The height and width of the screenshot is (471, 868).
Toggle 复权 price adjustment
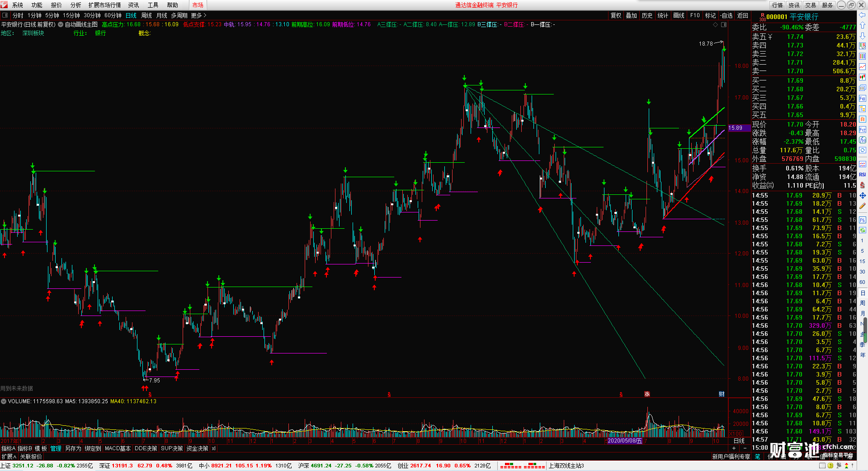pyautogui.click(x=616, y=15)
